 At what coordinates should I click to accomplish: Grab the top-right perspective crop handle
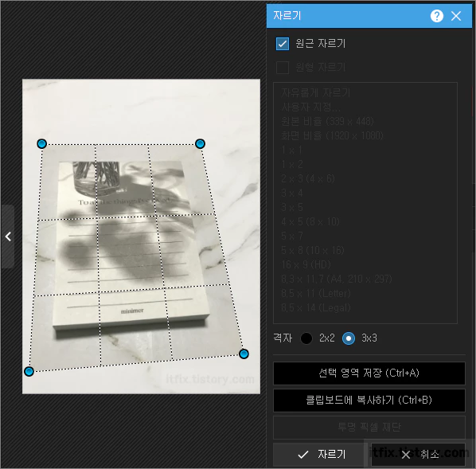[x=200, y=143]
